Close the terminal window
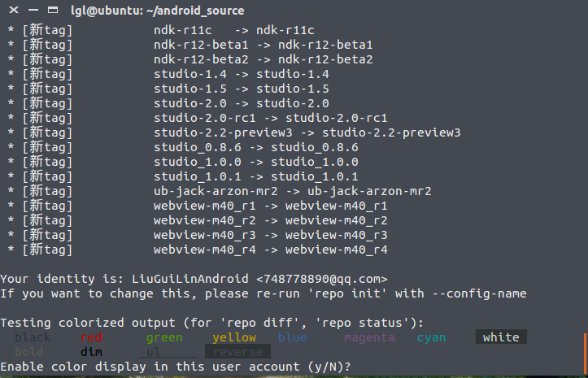 point(12,11)
